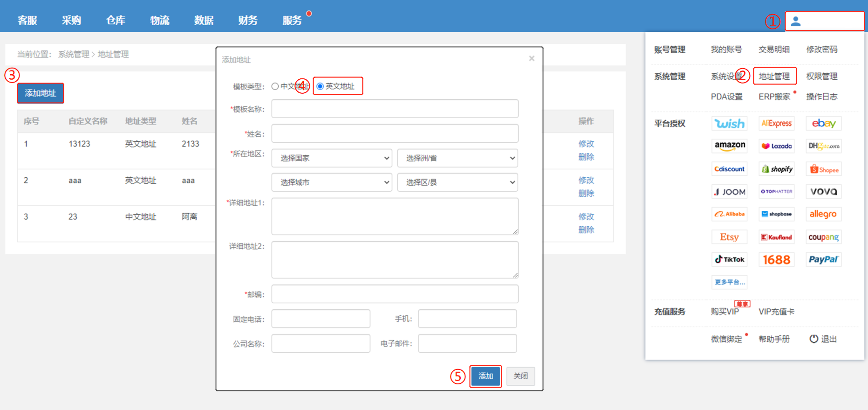
Task: Open PDA设置 in system menu
Action: (x=727, y=97)
